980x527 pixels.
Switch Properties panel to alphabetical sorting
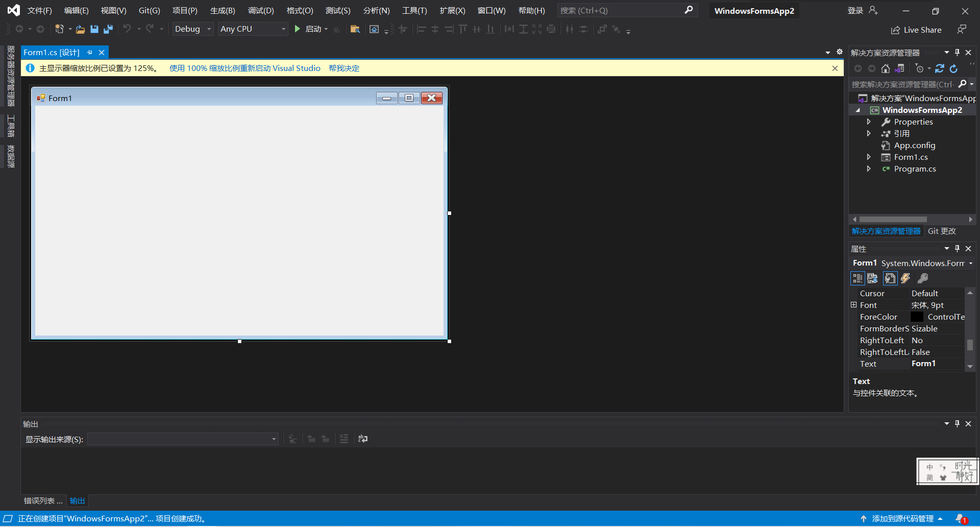(872, 278)
